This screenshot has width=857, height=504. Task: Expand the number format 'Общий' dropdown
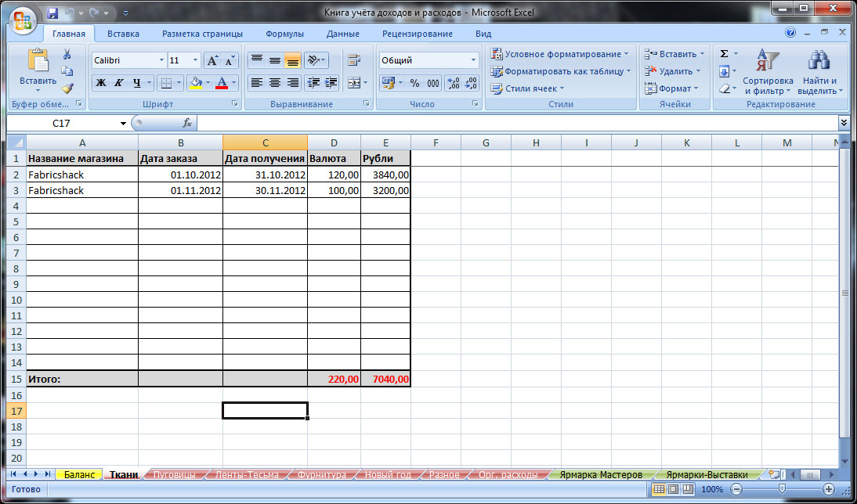point(473,60)
